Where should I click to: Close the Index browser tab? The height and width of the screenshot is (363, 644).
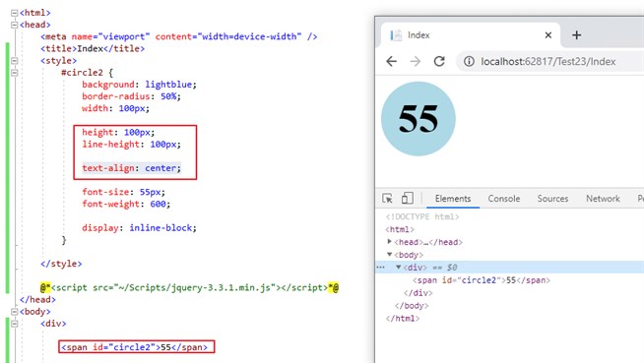pyautogui.click(x=547, y=35)
